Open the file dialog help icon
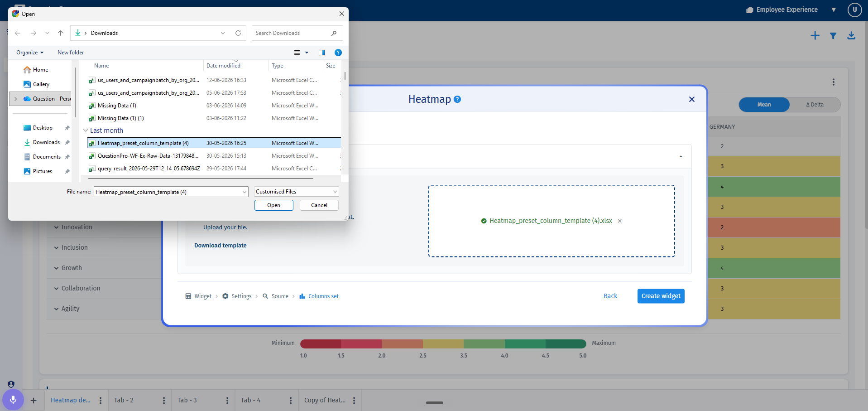Viewport: 868px width, 411px height. (x=338, y=53)
